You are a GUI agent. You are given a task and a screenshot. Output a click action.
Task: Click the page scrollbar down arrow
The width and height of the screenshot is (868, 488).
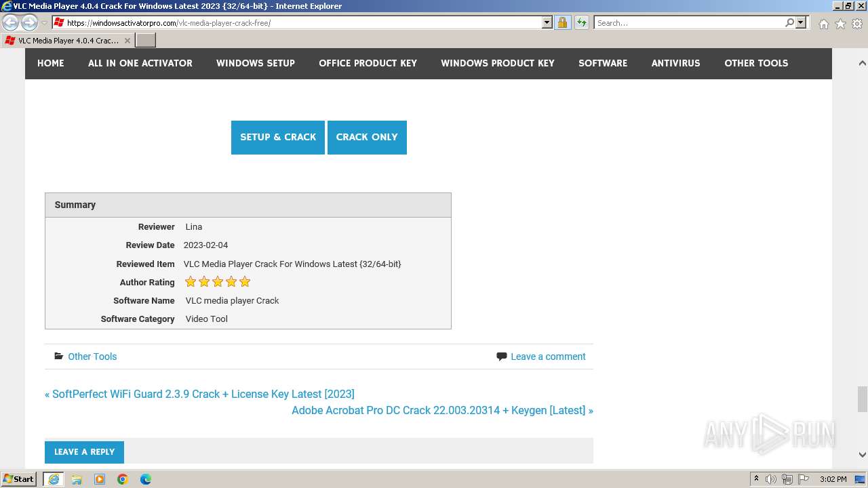coord(862,455)
